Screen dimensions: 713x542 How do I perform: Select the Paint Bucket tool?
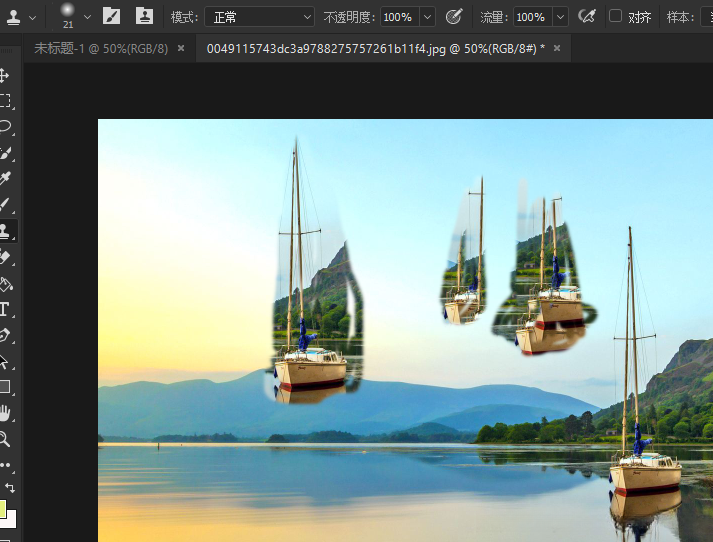coord(5,285)
